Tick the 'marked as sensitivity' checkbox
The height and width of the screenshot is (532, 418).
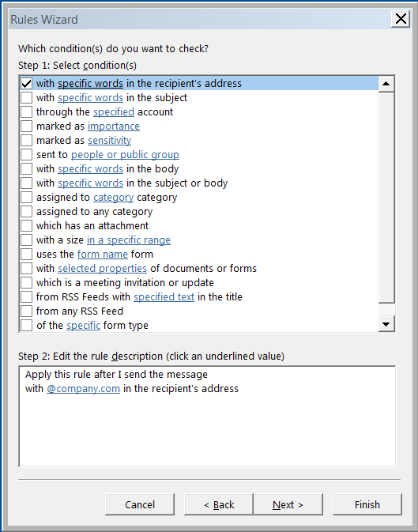click(26, 141)
